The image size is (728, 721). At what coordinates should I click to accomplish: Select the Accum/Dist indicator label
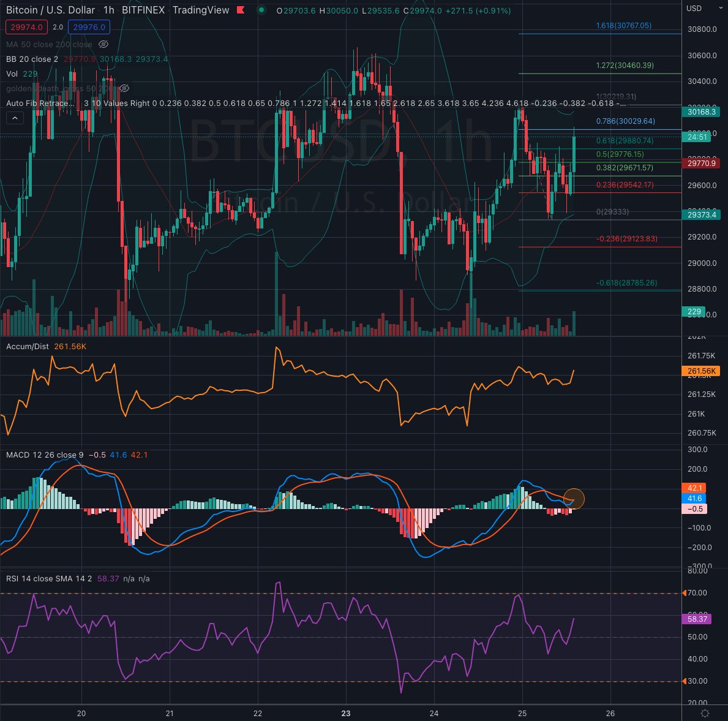click(x=26, y=346)
